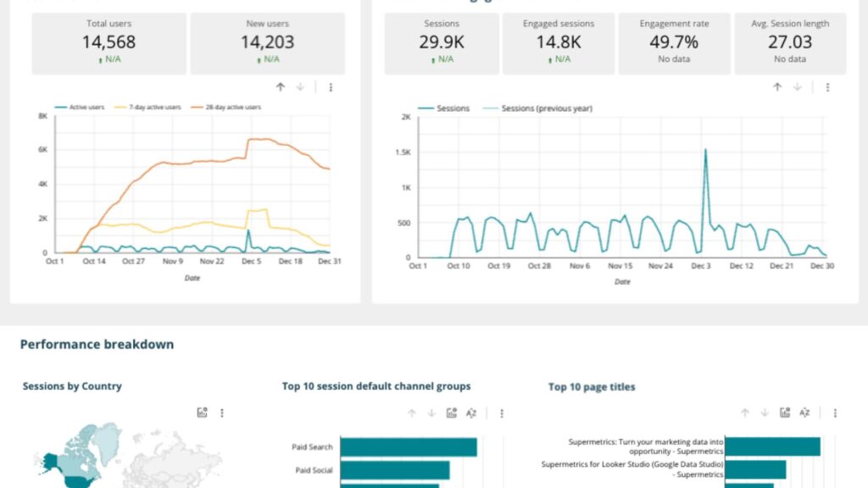Open three-dot menu on Sessions chart

[x=827, y=87]
